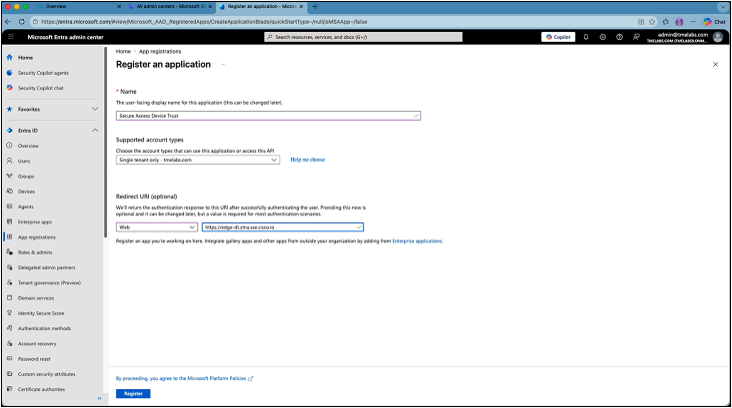Click the Home breadcrumb
This screenshot has width=732, height=408.
(123, 51)
